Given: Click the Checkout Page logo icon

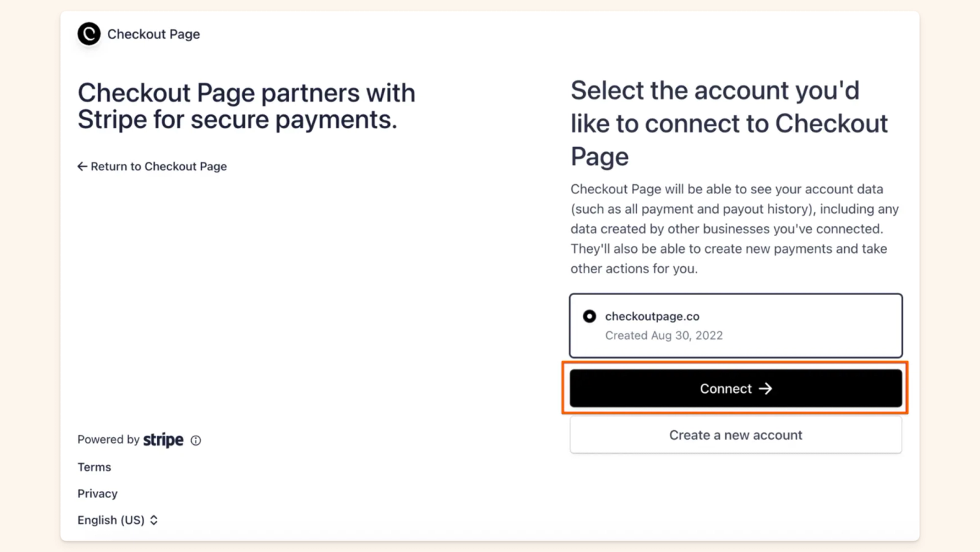Looking at the screenshot, I should tap(89, 34).
